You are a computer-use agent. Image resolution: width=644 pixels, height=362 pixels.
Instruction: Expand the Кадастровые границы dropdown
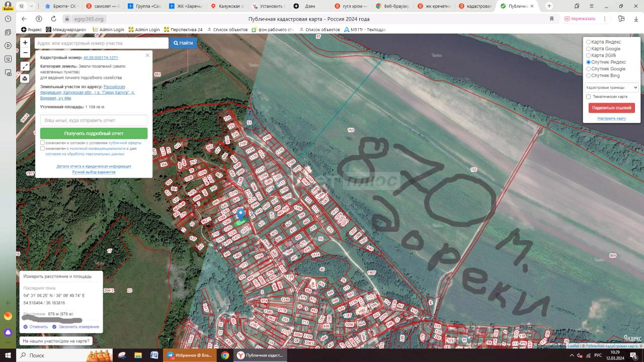pyautogui.click(x=611, y=87)
